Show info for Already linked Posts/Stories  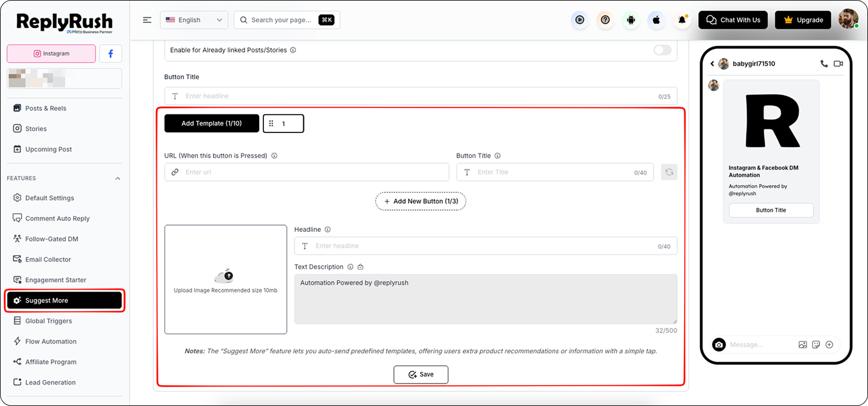pyautogui.click(x=293, y=50)
